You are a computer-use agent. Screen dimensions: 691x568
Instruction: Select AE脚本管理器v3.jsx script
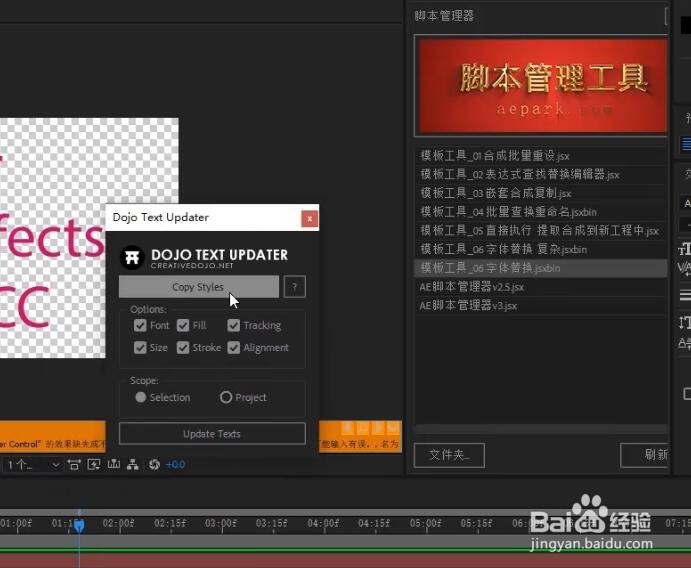540,305
